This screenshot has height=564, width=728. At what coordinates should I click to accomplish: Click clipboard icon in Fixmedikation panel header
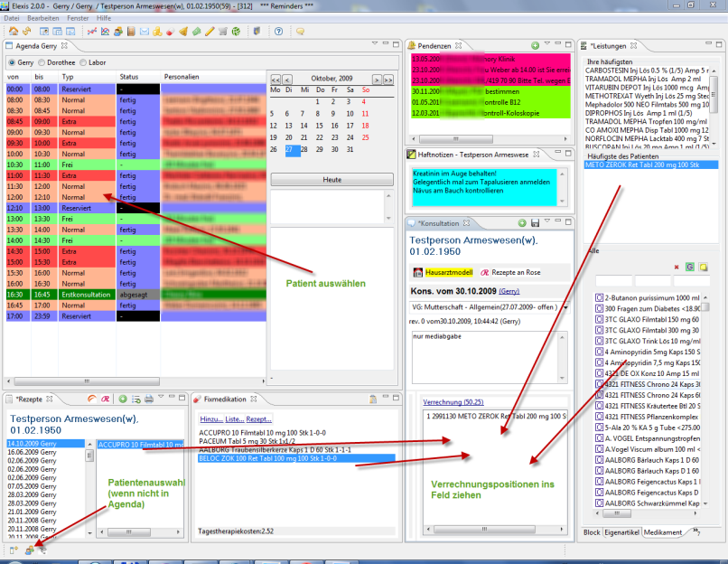coord(372,399)
